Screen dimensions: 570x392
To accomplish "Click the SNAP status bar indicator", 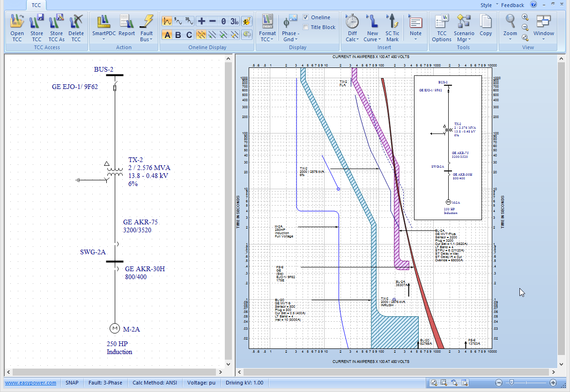I will (x=72, y=383).
